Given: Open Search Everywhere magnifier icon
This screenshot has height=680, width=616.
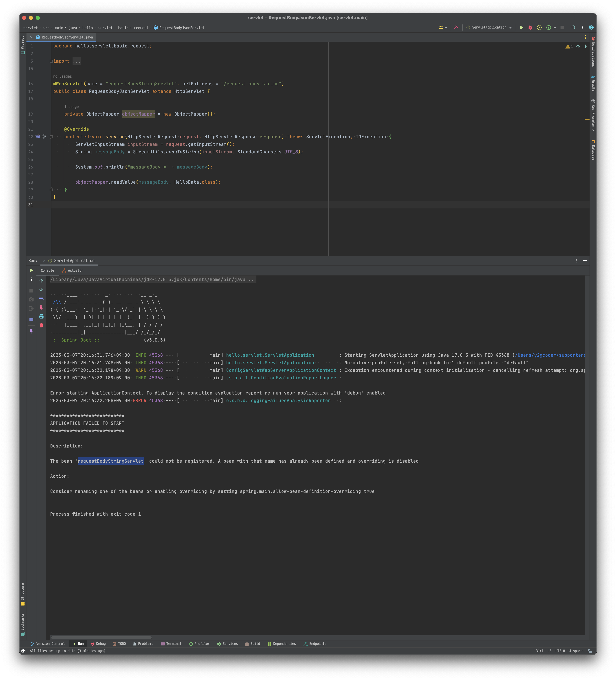Looking at the screenshot, I should pos(574,28).
